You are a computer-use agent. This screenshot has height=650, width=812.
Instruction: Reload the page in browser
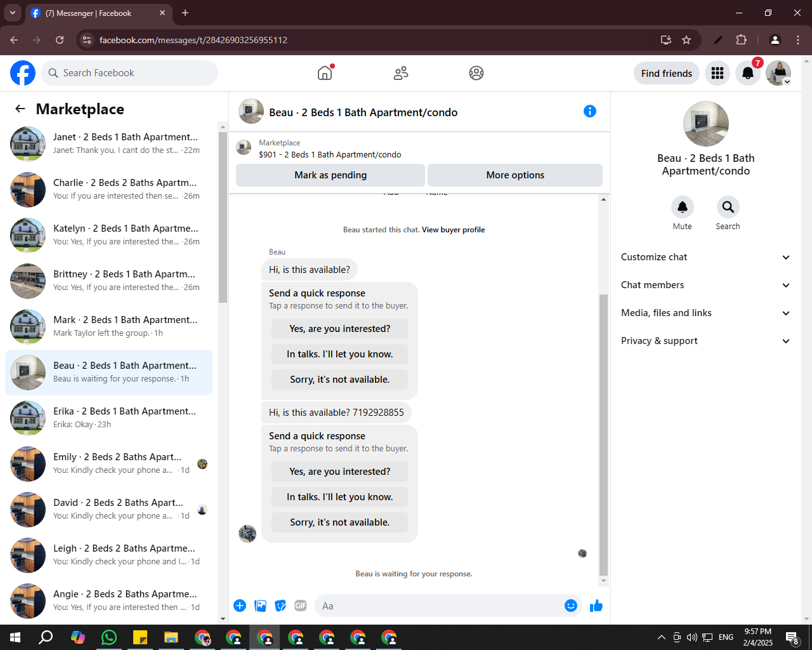point(60,40)
